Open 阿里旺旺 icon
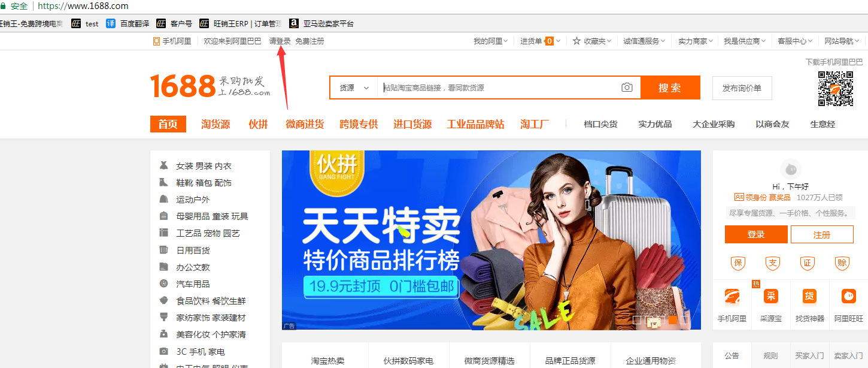 [x=849, y=297]
